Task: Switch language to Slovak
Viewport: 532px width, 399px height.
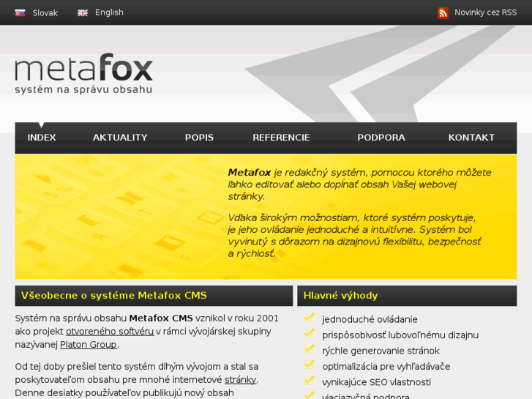Action: [x=45, y=13]
